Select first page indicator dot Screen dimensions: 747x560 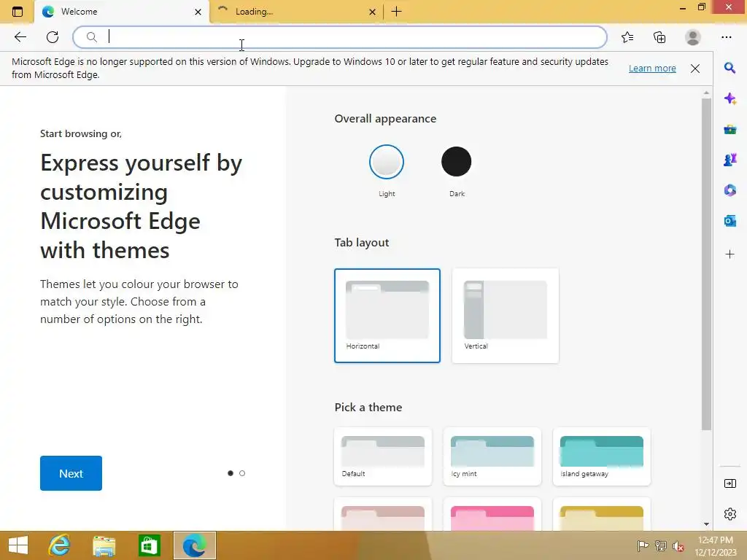coord(231,473)
